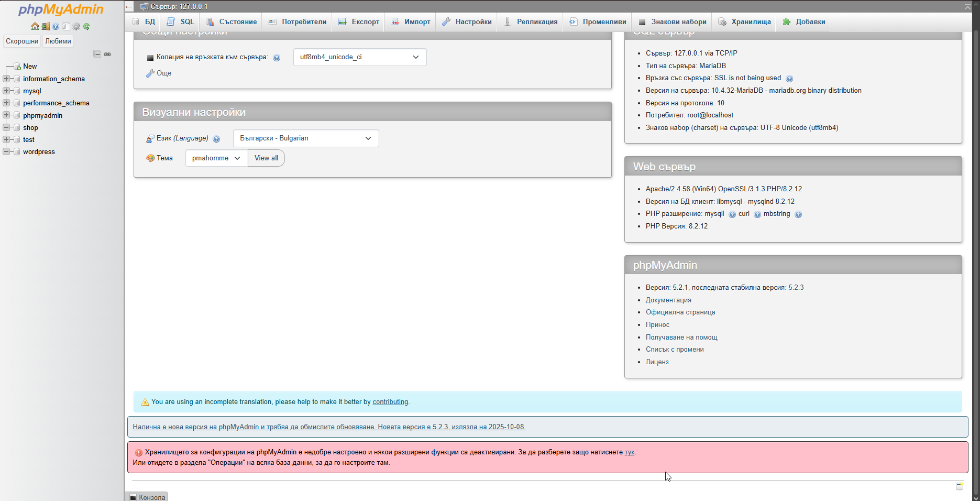This screenshot has height=501, width=980.
Task: Open the Конзола console bar
Action: (147, 497)
